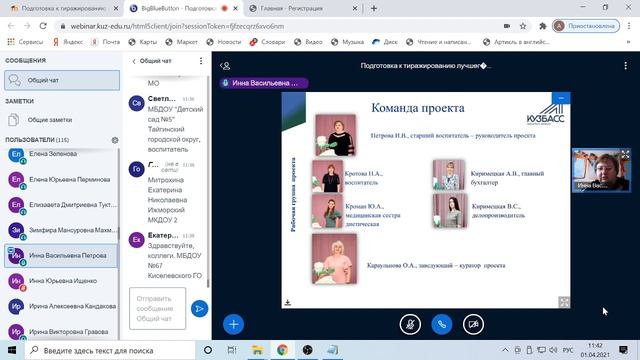Open the camera permission icon in address bar
Viewport: 640px width, 360px height.
pos(507,26)
